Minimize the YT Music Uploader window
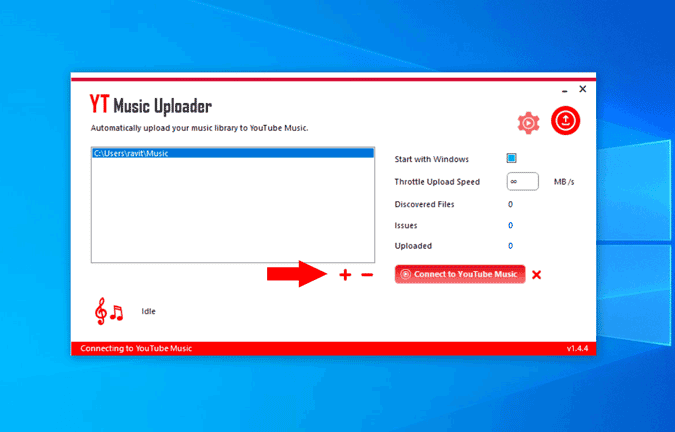 (x=564, y=90)
